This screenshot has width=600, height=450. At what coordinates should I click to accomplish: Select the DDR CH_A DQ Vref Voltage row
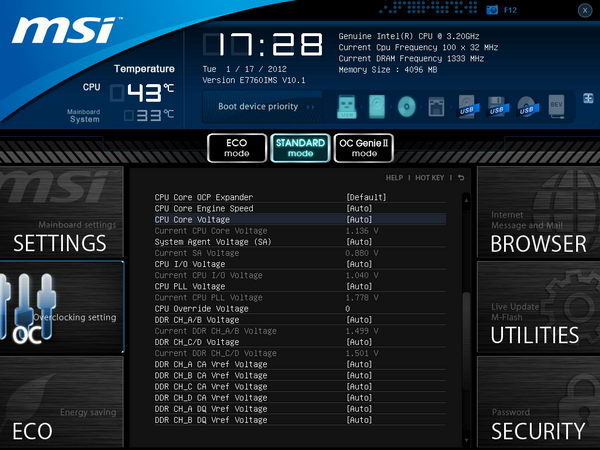pyautogui.click(x=300, y=409)
